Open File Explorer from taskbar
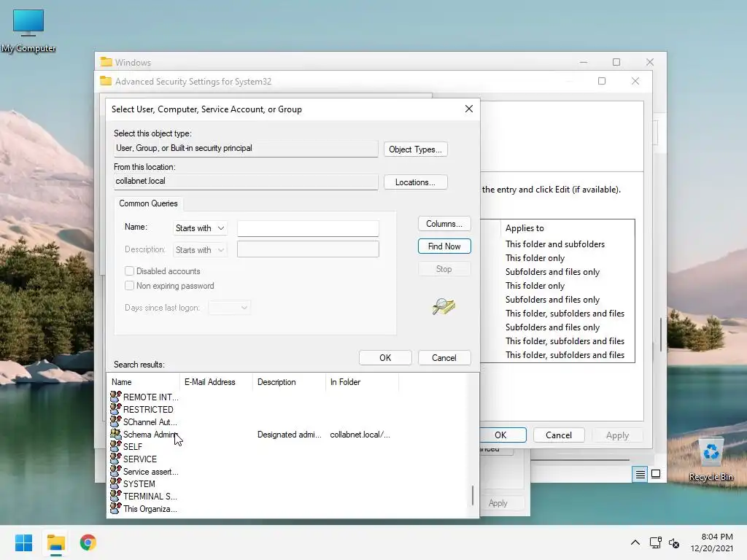The height and width of the screenshot is (560, 747). 56,542
